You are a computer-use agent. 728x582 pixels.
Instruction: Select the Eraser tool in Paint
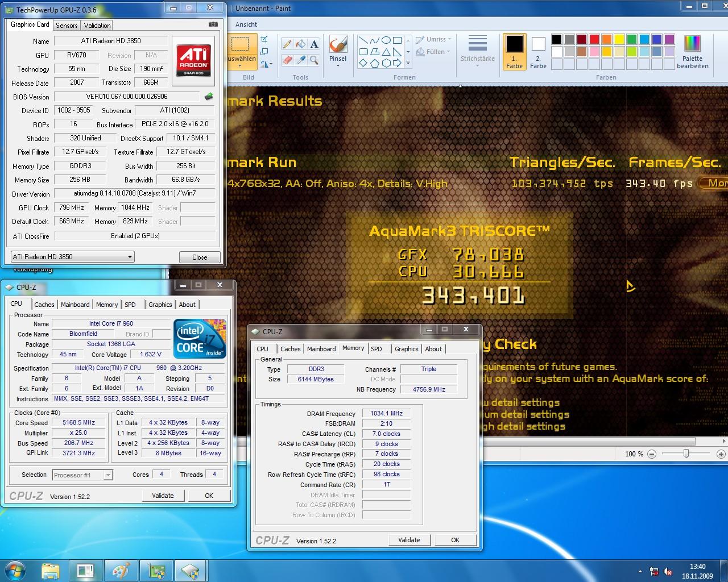tap(287, 59)
